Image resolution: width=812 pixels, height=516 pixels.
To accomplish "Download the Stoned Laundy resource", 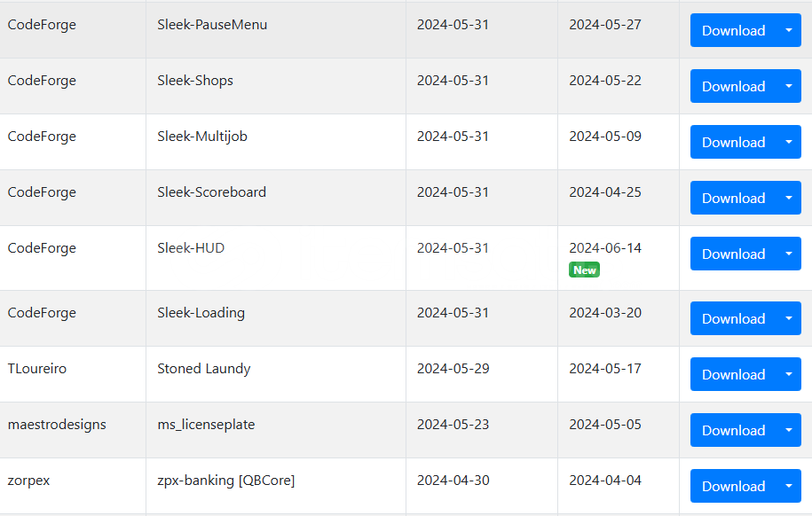I will [x=733, y=375].
